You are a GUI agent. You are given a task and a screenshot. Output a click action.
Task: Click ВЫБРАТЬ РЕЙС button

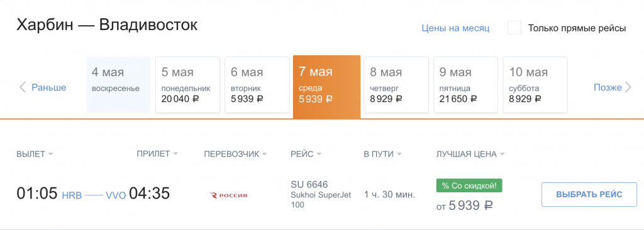(x=589, y=194)
